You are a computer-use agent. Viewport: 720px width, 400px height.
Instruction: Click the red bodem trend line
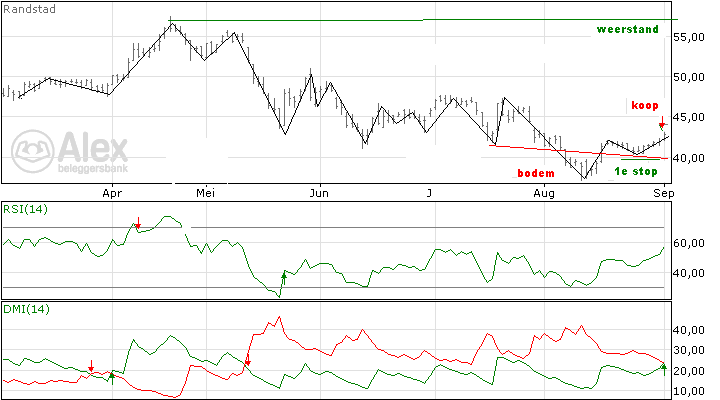pyautogui.click(x=579, y=152)
